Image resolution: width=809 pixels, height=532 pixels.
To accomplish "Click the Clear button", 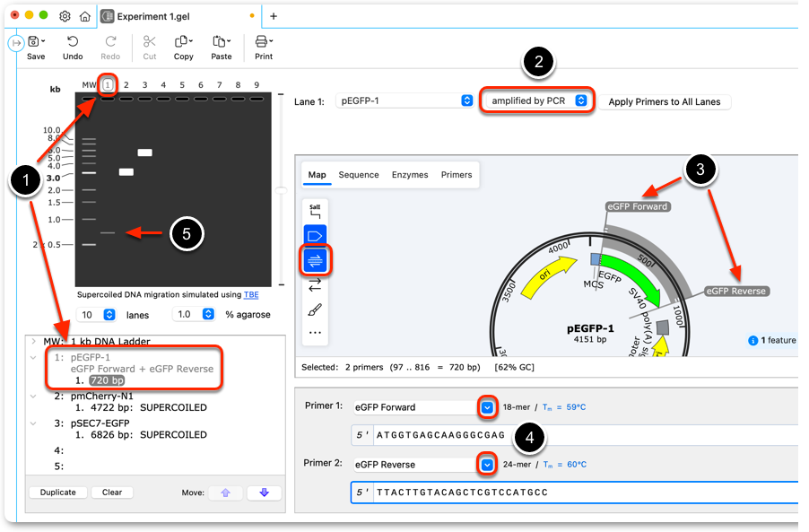I will pyautogui.click(x=112, y=493).
